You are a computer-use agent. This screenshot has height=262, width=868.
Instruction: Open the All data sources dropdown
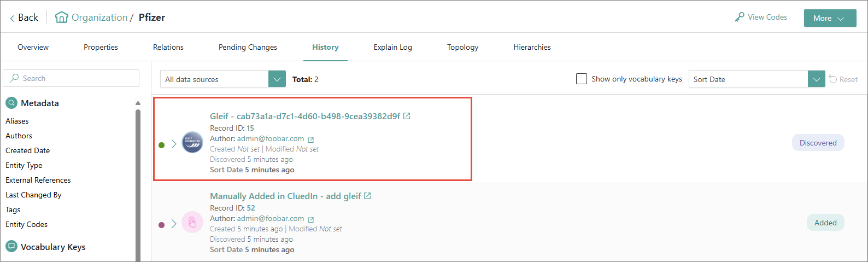(x=277, y=79)
